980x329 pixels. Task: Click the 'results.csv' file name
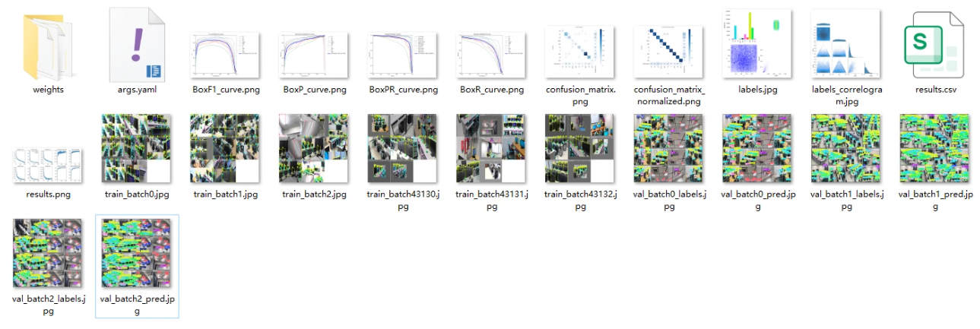point(935,90)
